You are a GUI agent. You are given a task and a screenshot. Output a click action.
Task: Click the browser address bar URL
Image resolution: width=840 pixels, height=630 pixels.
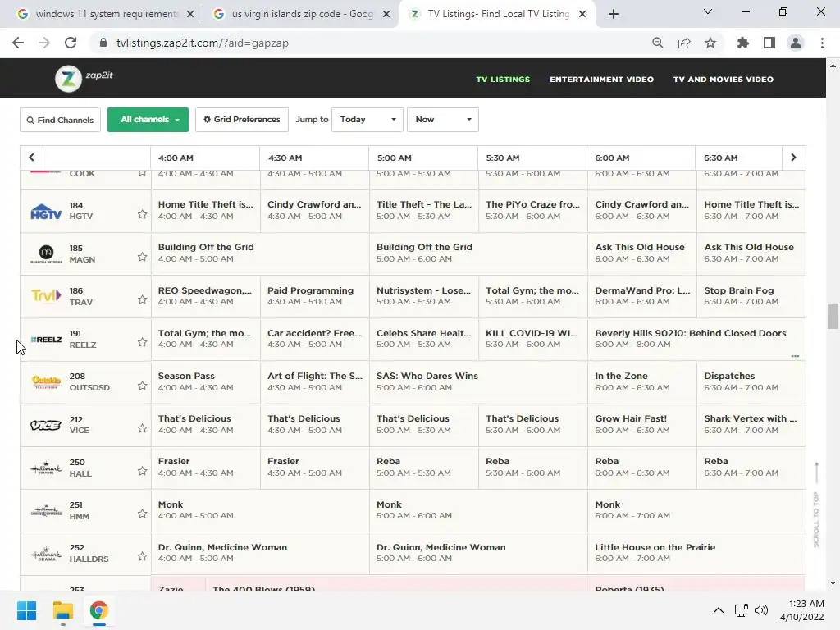click(202, 43)
